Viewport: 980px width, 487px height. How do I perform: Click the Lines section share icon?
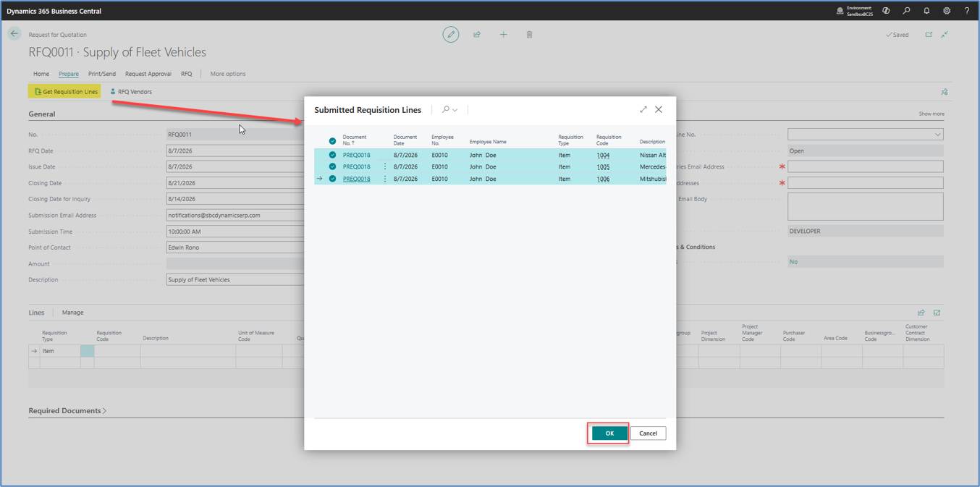[921, 313]
